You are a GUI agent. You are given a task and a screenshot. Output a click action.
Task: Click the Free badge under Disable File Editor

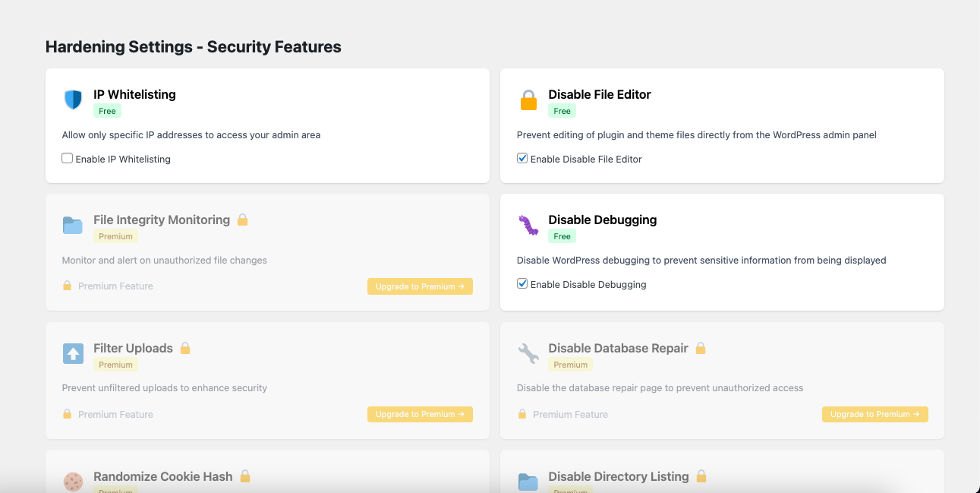(x=562, y=111)
